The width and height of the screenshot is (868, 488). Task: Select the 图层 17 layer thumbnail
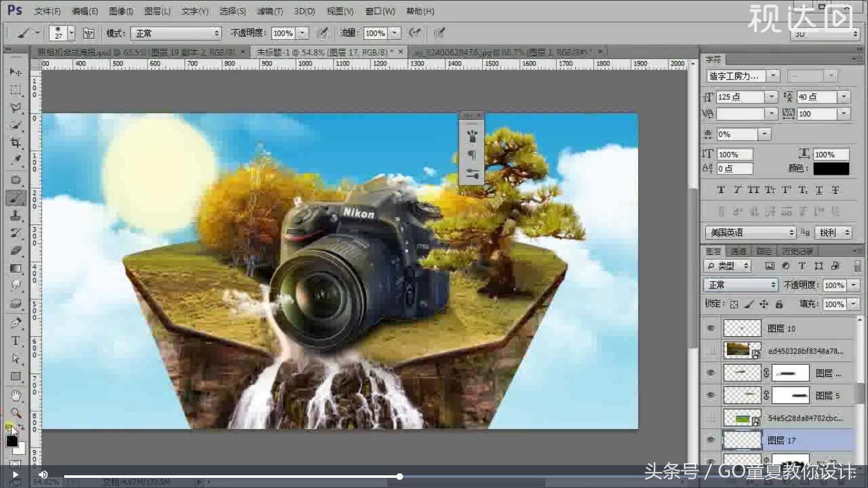click(x=742, y=440)
